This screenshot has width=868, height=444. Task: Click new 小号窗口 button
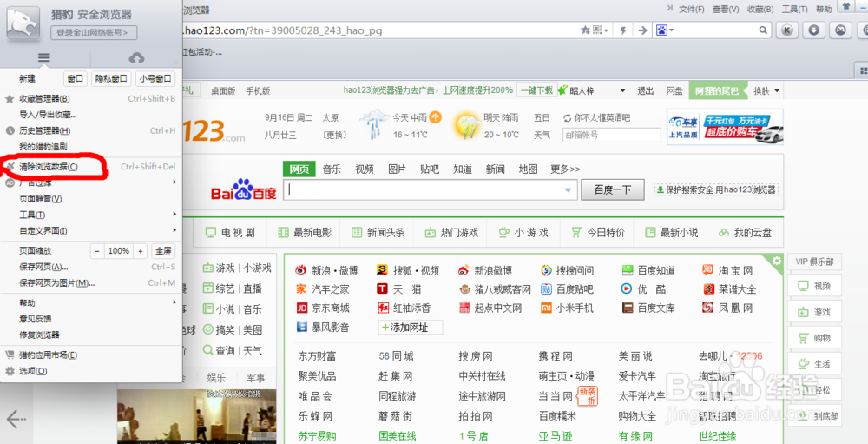[x=155, y=79]
